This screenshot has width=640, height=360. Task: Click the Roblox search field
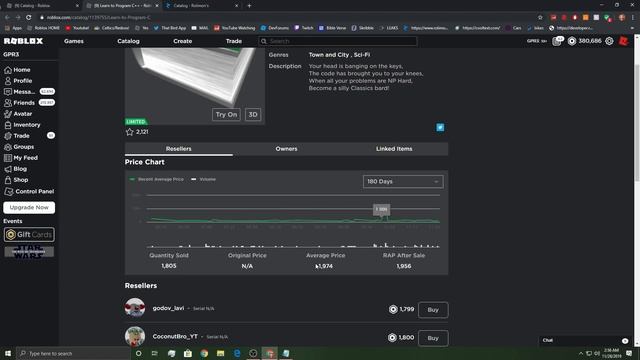click(338, 41)
